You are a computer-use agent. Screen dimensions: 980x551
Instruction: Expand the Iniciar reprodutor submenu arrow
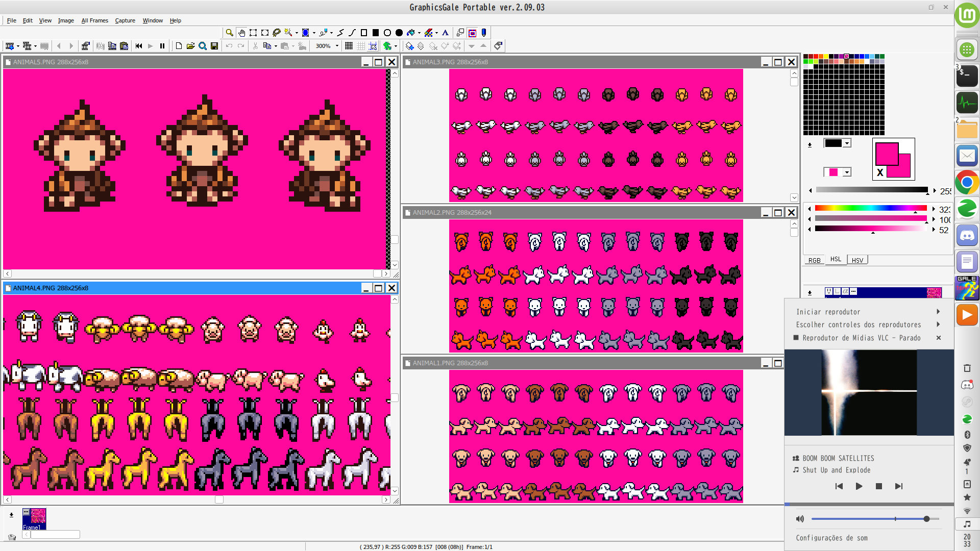pos(938,312)
